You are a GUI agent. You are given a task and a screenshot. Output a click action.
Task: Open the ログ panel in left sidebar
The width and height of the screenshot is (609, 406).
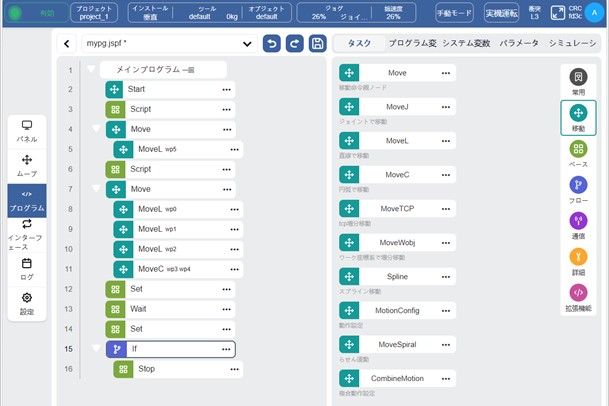coord(27,267)
